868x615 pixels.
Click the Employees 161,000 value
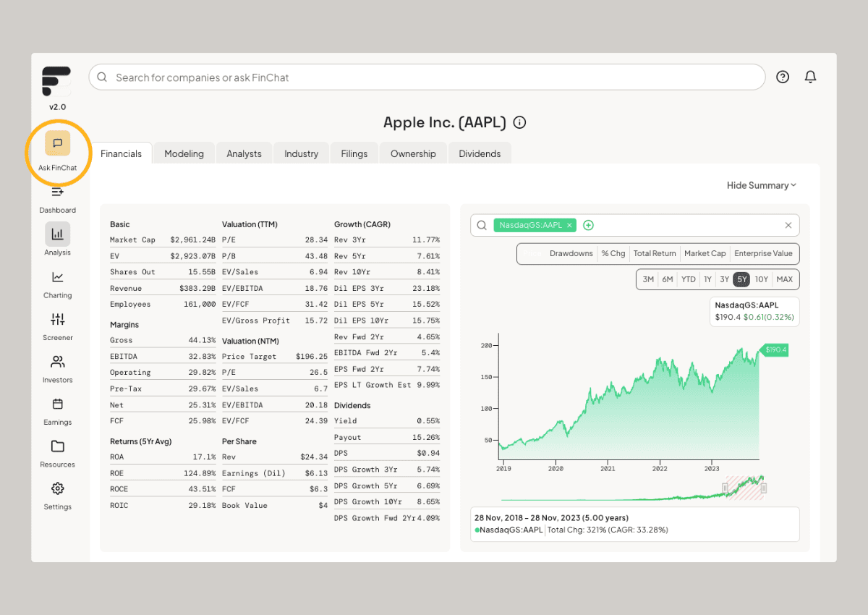click(199, 305)
